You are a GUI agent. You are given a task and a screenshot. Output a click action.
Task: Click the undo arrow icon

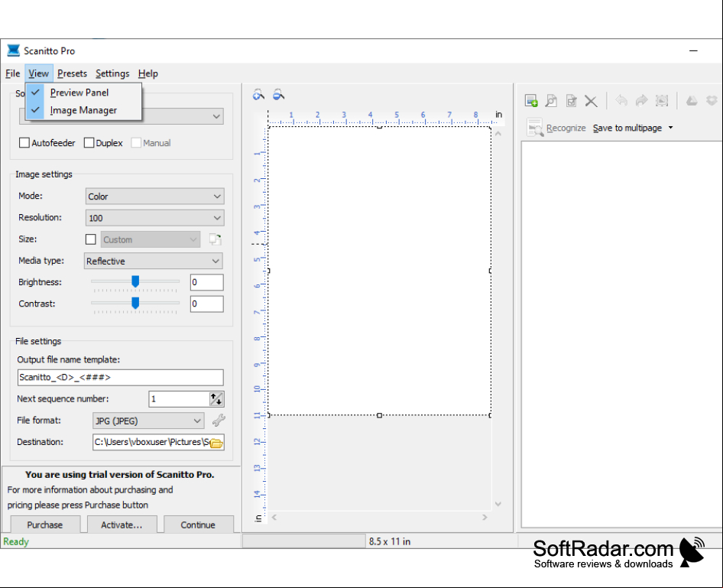pos(621,100)
